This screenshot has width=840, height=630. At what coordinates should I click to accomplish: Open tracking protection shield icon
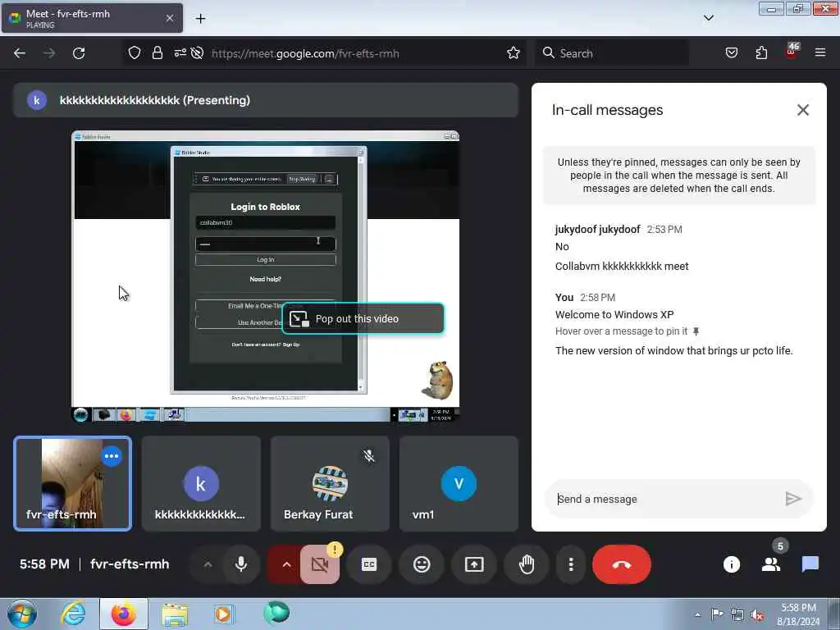135,53
